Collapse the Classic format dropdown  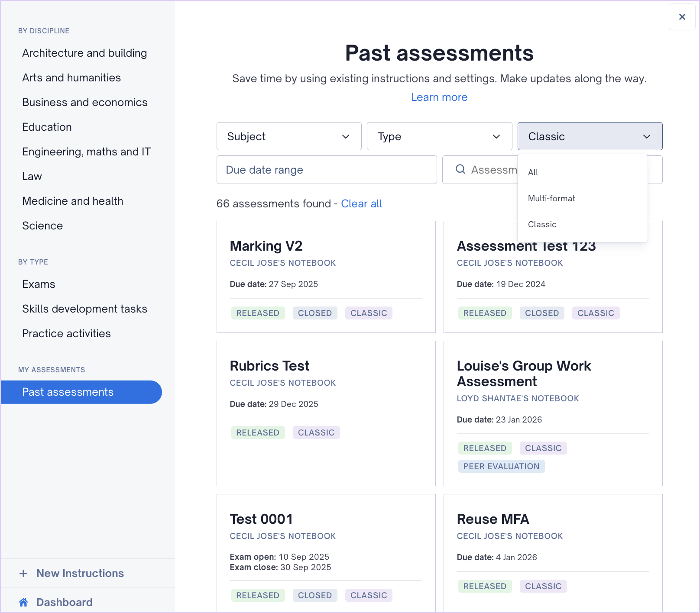point(590,136)
